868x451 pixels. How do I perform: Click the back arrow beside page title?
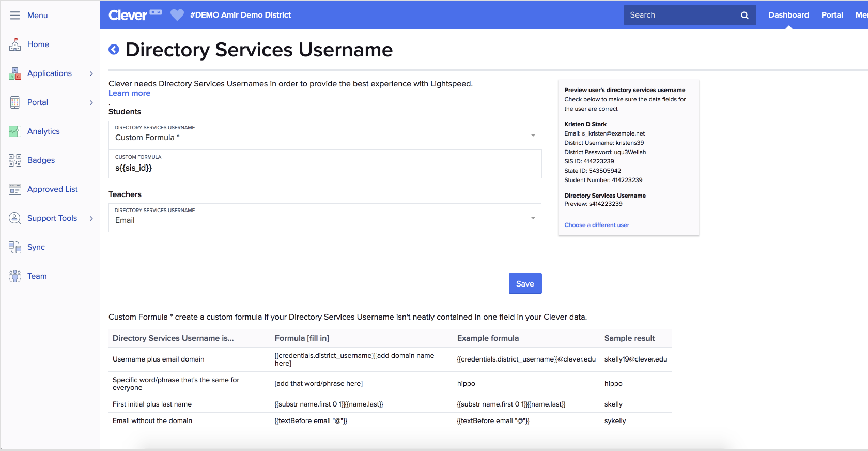pyautogui.click(x=114, y=50)
